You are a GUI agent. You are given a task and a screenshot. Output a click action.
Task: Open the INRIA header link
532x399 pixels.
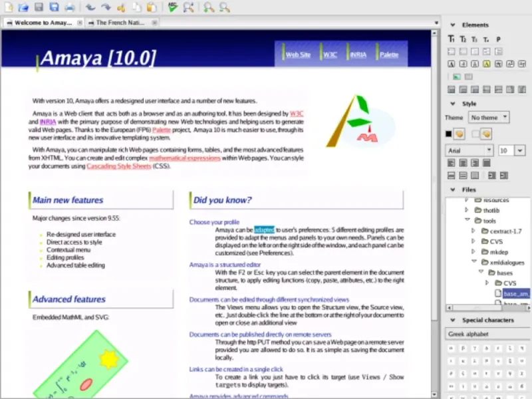358,55
